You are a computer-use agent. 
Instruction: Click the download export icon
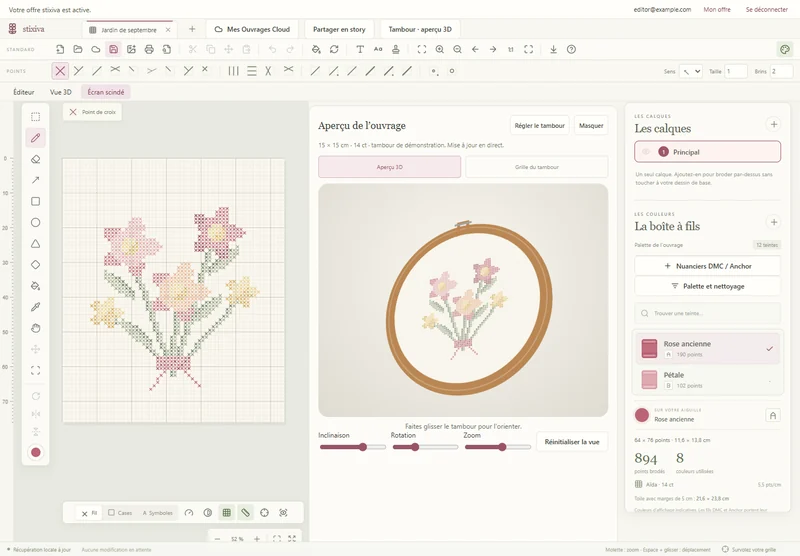click(x=553, y=49)
